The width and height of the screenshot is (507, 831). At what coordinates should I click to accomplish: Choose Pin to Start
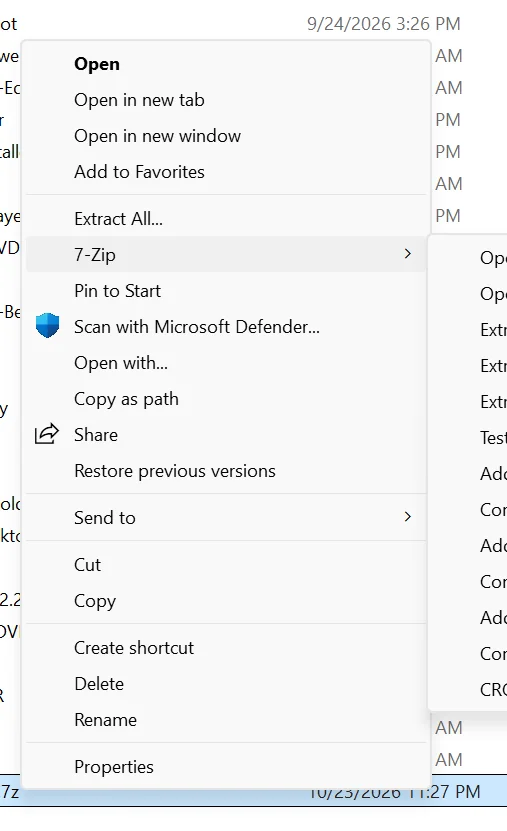(x=226, y=291)
